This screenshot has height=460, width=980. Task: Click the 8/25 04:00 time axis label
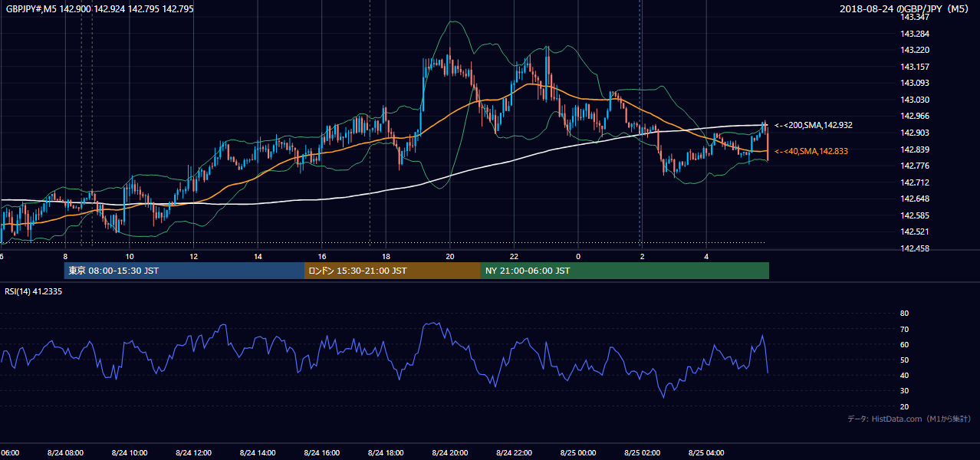[706, 453]
